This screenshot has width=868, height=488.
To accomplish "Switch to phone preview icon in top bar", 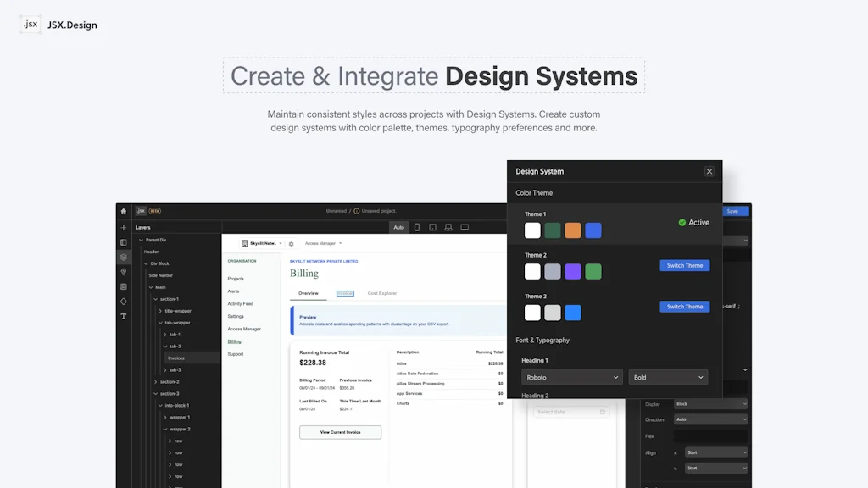I will click(x=417, y=226).
